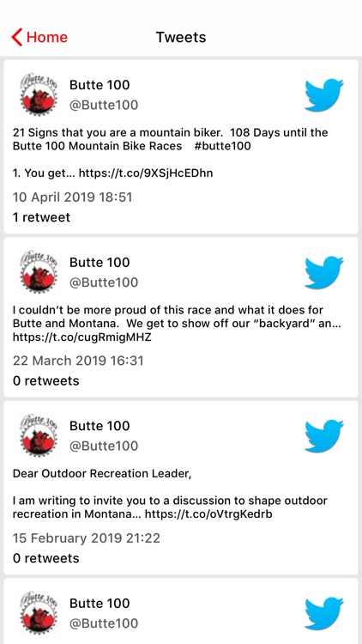This screenshot has width=362, height=644.
Task: Tap the red back chevron icon
Action: tap(17, 38)
